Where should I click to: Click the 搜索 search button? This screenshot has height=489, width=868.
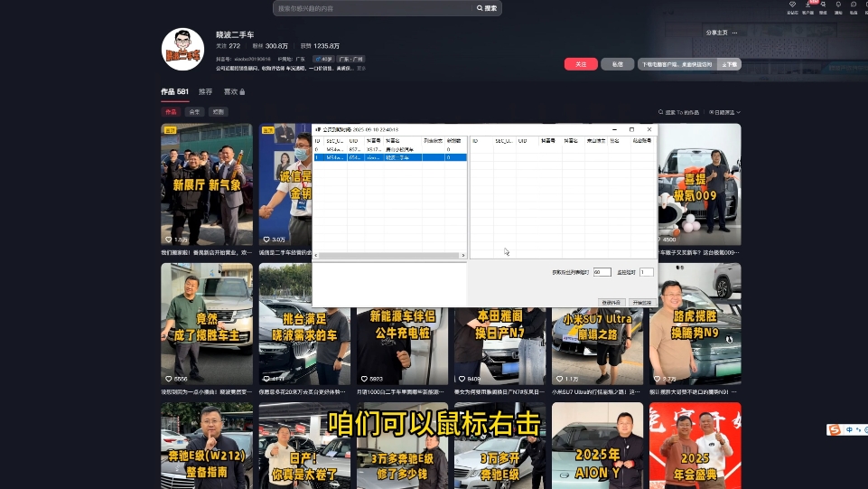click(x=487, y=8)
